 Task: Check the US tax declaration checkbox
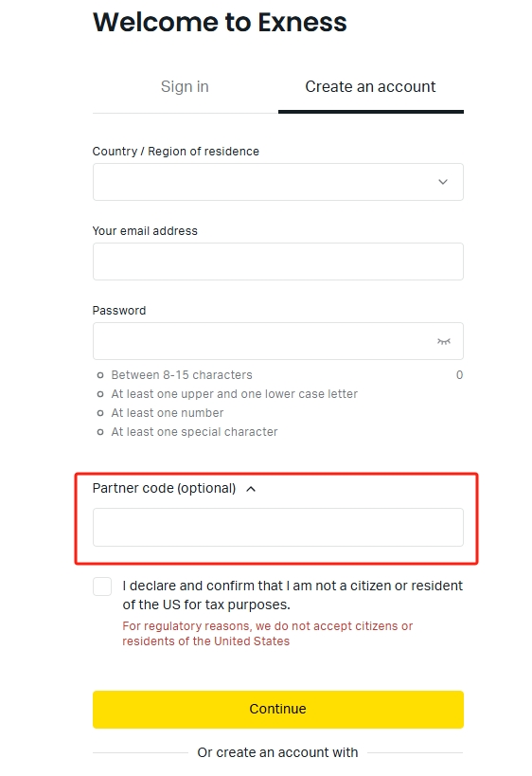point(102,587)
